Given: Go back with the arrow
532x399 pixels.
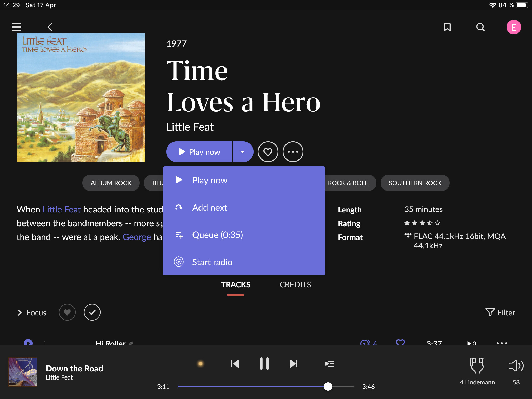Looking at the screenshot, I should point(50,27).
